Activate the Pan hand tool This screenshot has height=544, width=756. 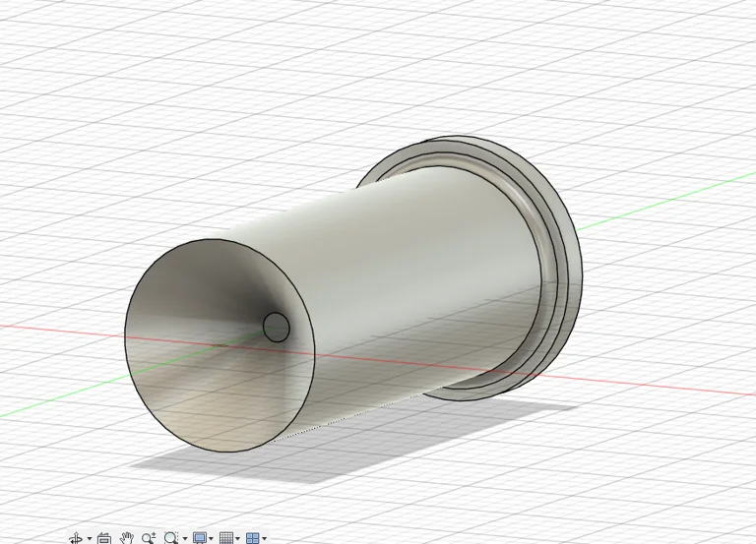coord(127,538)
